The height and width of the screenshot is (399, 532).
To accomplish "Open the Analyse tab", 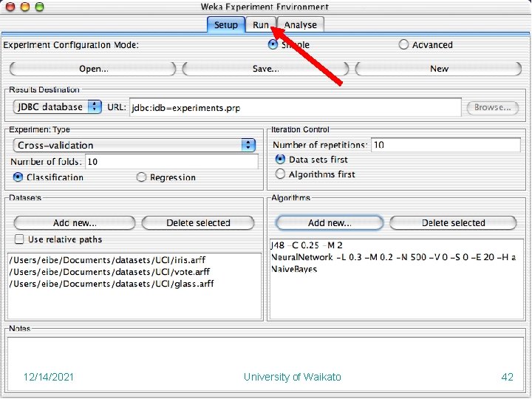I will pos(300,25).
